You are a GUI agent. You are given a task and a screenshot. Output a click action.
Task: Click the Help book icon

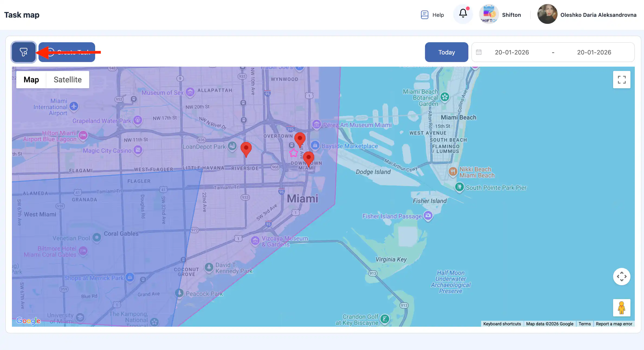424,15
